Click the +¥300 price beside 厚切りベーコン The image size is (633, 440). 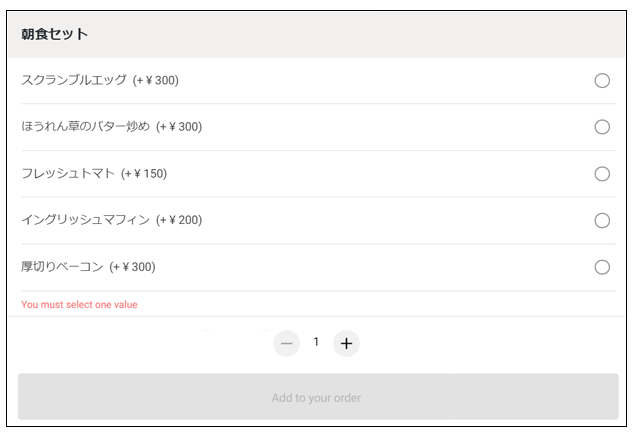(x=133, y=267)
